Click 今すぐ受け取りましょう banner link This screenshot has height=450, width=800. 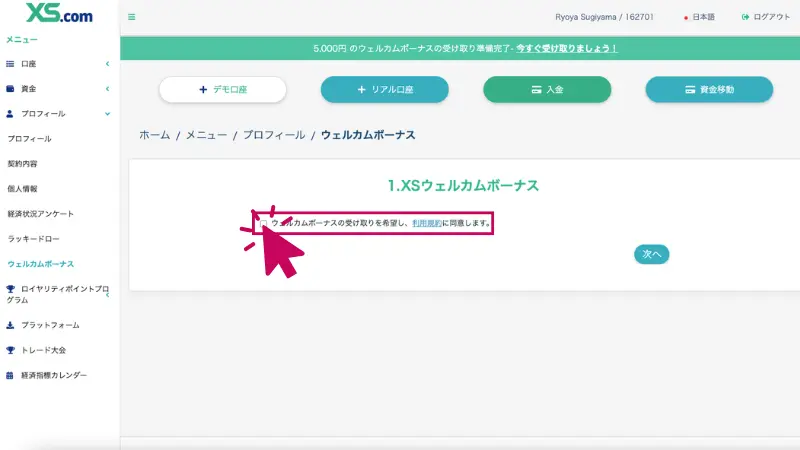[566, 48]
